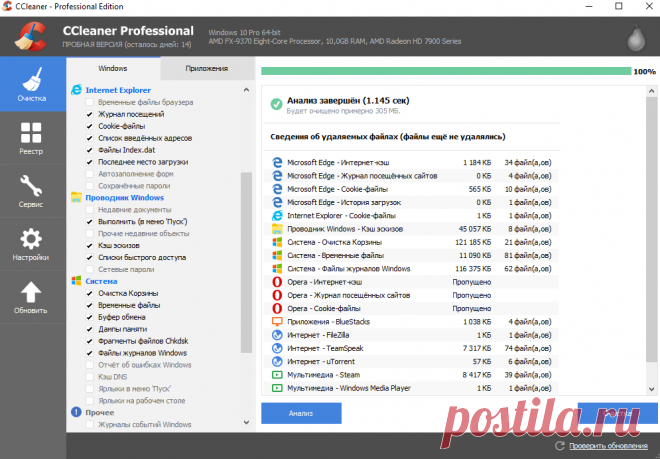Click the Opera icon beside Интернет-кэш row
Image resolution: width=660 pixels, height=459 pixels.
click(x=277, y=282)
